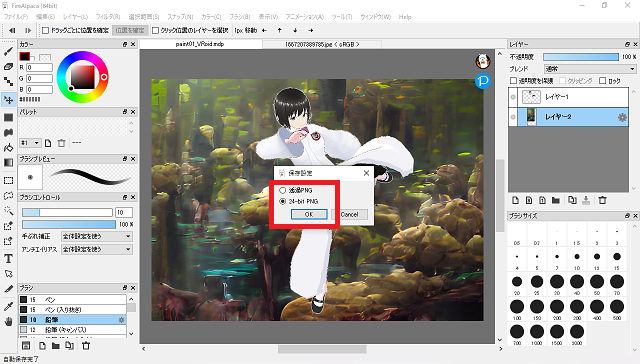The width and height of the screenshot is (640, 364).
Task: Toggle the ロック checkbox
Action: pos(602,81)
